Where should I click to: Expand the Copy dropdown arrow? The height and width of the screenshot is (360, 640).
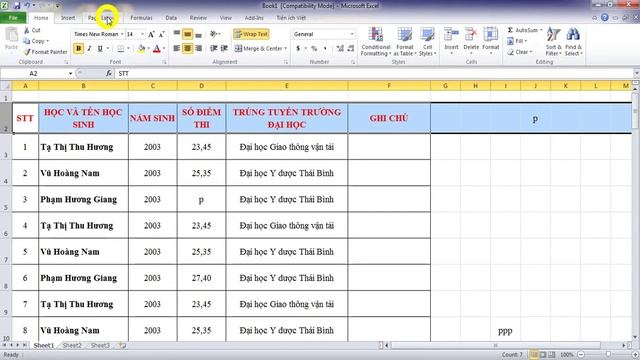coord(47,41)
